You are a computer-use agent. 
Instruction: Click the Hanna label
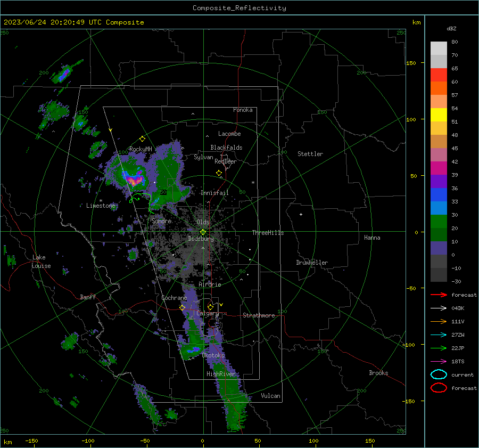372,238
